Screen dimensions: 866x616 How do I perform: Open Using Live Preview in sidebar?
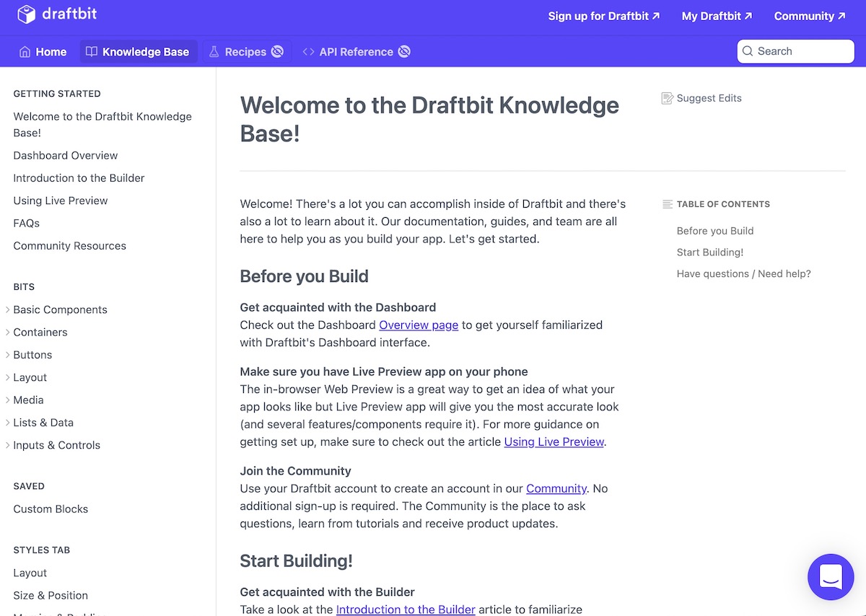pyautogui.click(x=61, y=201)
